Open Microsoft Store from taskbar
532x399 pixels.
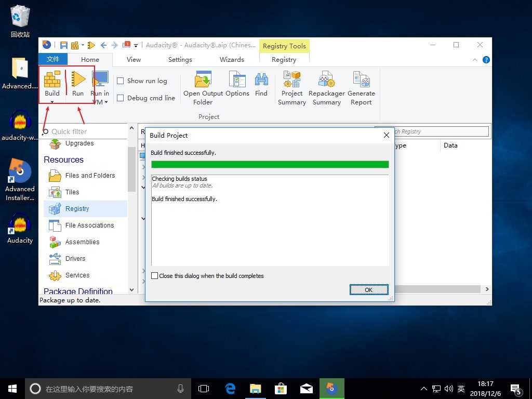tap(281, 389)
